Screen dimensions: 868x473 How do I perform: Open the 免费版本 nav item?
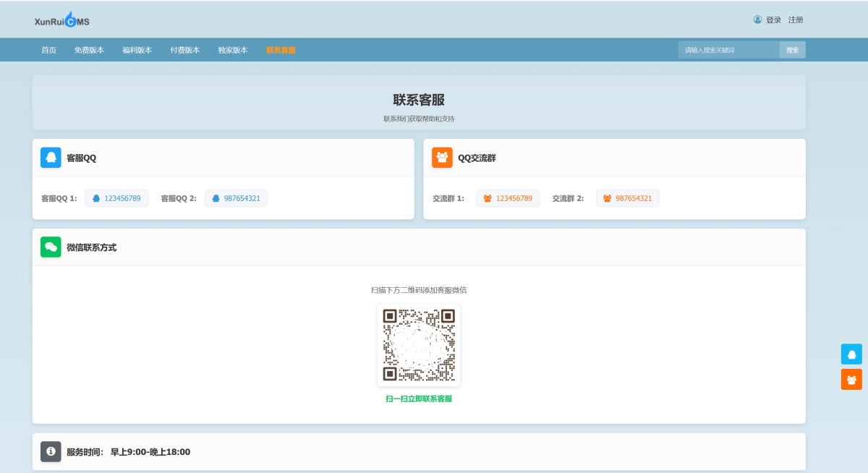pyautogui.click(x=89, y=50)
